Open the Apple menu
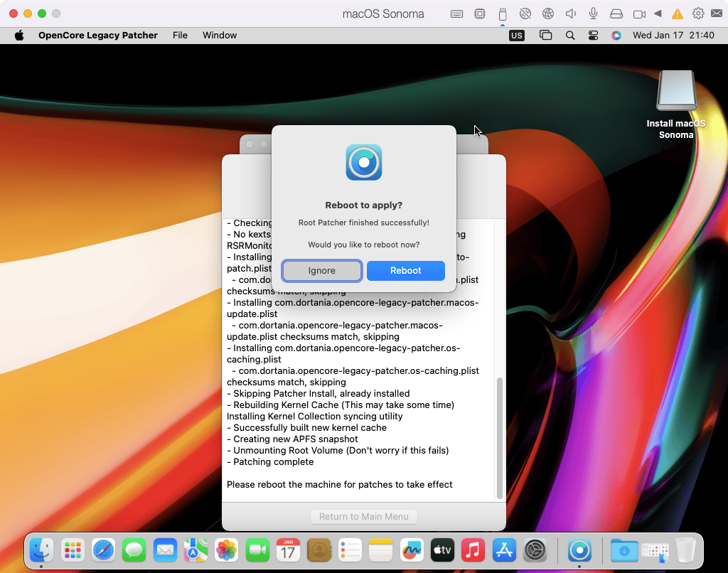 point(19,35)
